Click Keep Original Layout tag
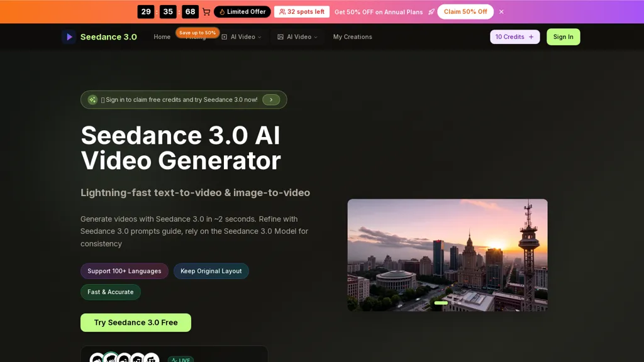The image size is (644, 362). [211, 271]
